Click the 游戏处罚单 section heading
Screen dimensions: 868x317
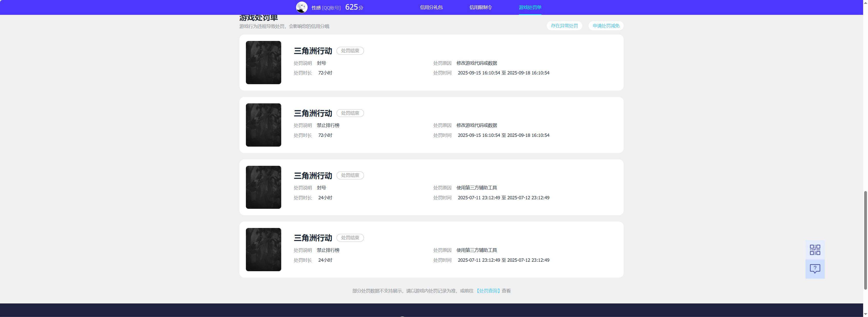pos(258,18)
